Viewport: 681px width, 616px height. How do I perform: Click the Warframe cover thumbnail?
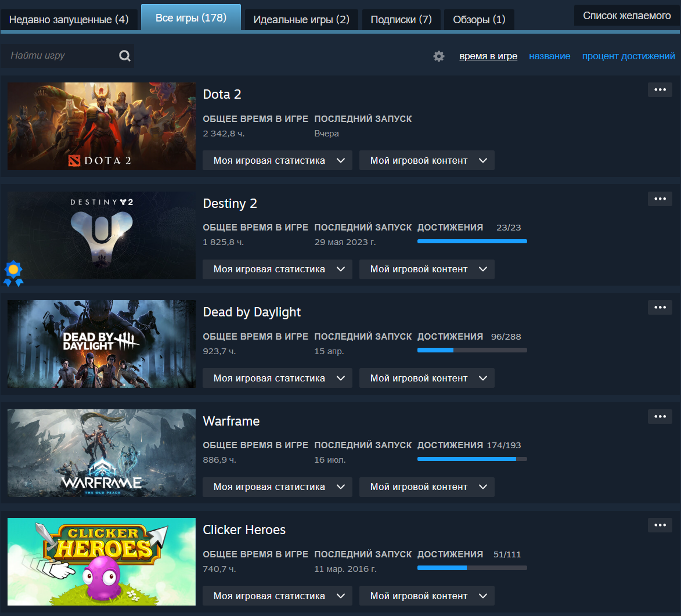tap(102, 453)
